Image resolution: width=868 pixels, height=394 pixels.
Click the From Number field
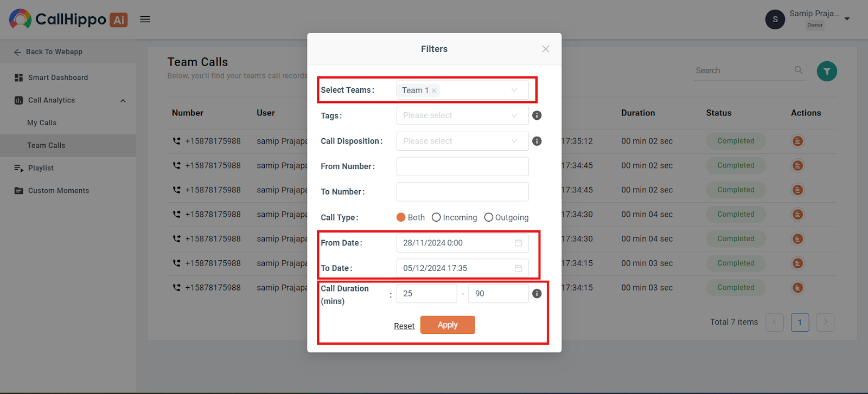[x=462, y=166]
